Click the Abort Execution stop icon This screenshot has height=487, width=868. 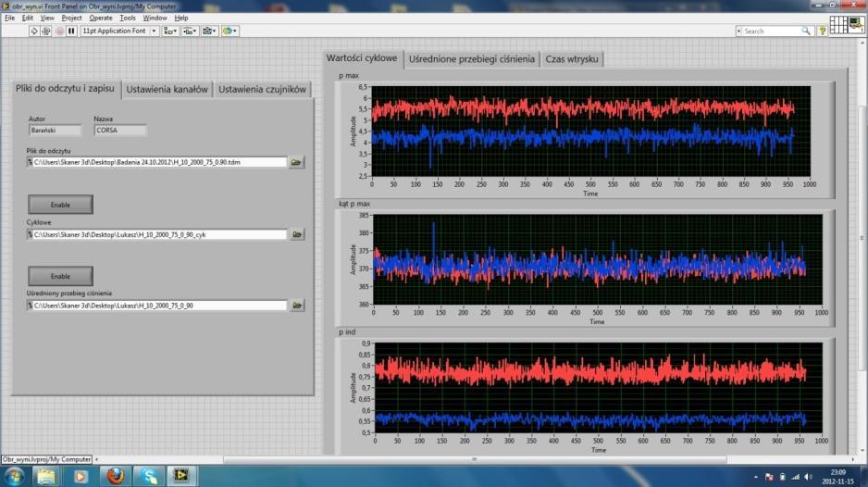[x=60, y=31]
